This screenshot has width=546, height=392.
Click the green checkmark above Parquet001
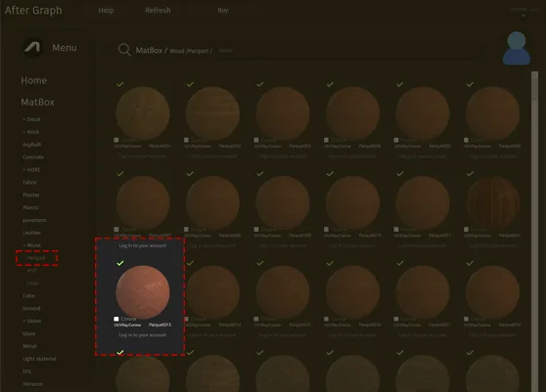120,84
